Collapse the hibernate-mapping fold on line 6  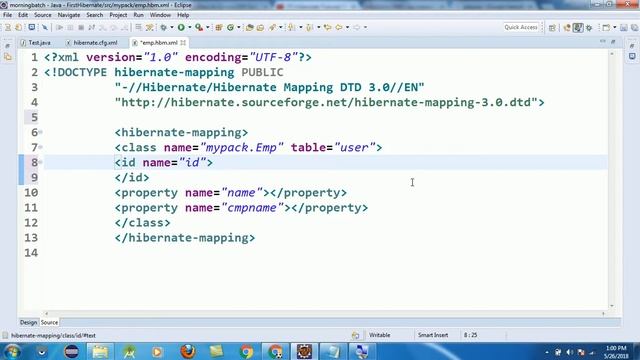pyautogui.click(x=40, y=132)
